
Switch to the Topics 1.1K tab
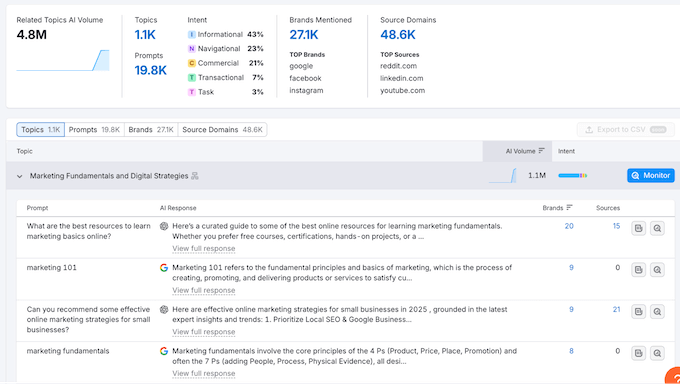tap(40, 130)
